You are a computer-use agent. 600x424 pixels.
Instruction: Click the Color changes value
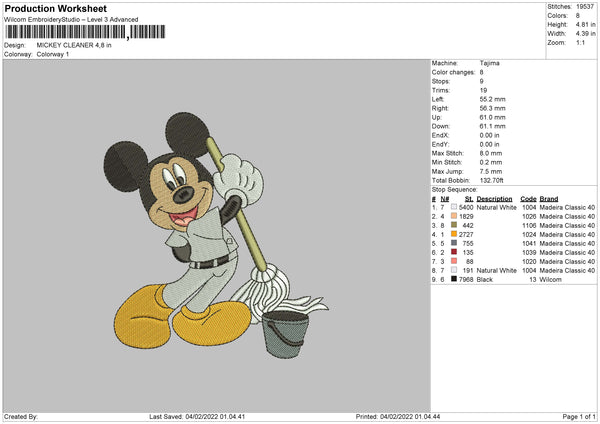click(481, 72)
